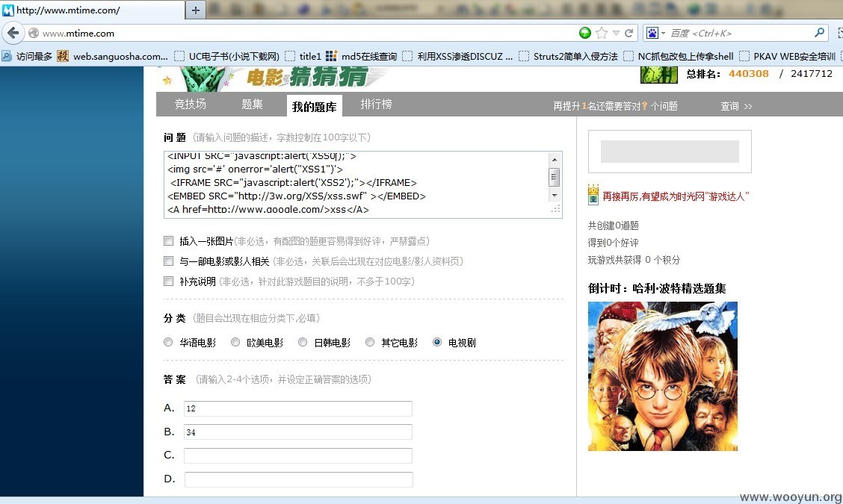
Task: Open md5在线查询 bookmark
Action: (362, 56)
